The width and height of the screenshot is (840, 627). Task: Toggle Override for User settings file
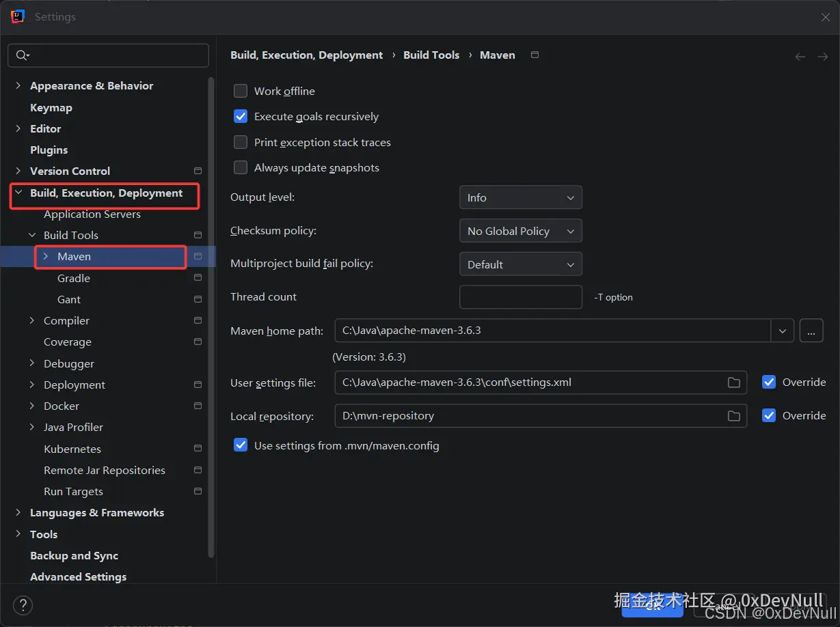[769, 382]
